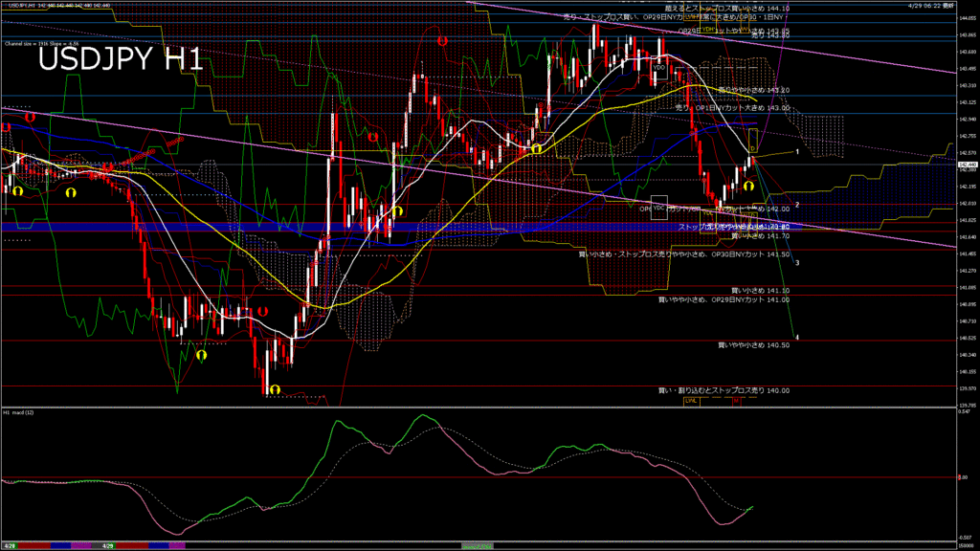This screenshot has height=551, width=980.
Task: Select projection endpoint labeled 4
Action: point(797,338)
